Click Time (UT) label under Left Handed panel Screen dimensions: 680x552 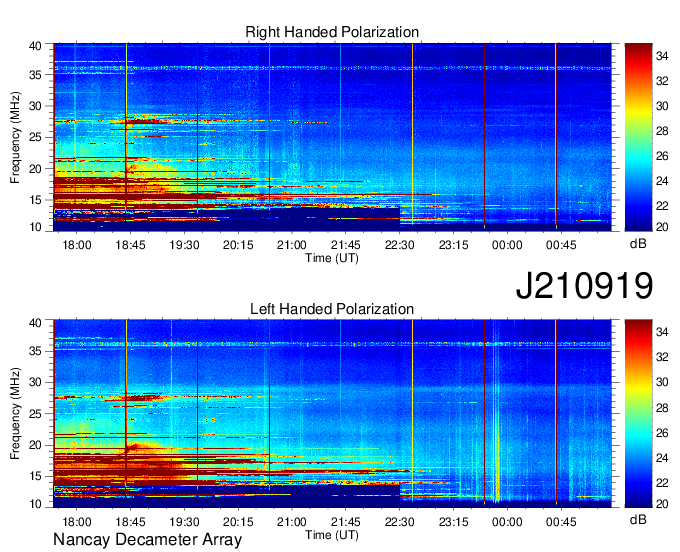[332, 535]
